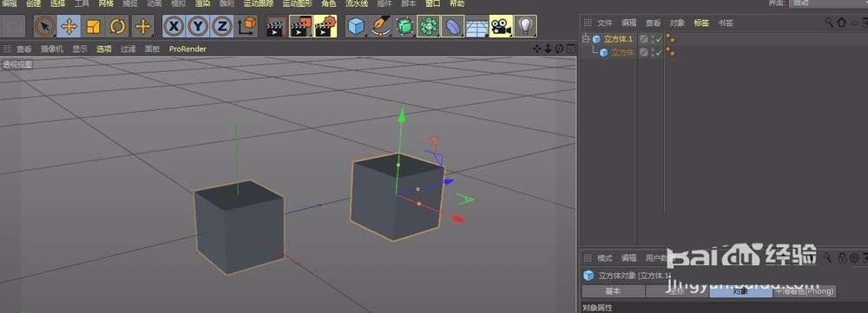This screenshot has width=868, height=313.
Task: Open Attribute Manager 模式 menu
Action: [604, 258]
